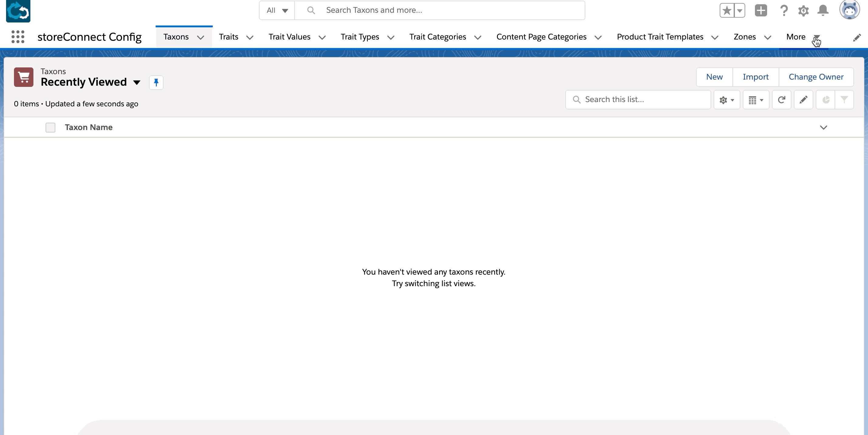Refresh the Taxons list
The width and height of the screenshot is (868, 435).
[781, 100]
